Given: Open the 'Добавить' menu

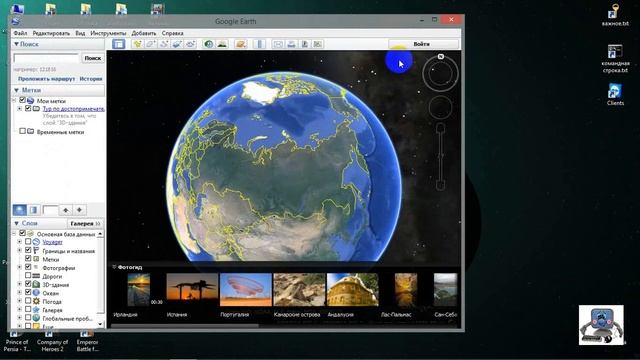Looking at the screenshot, I should (x=144, y=33).
